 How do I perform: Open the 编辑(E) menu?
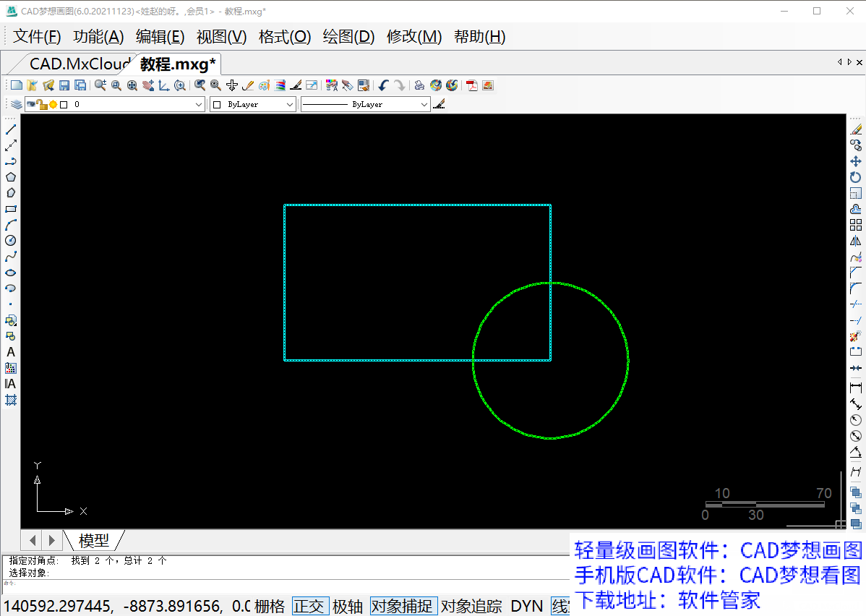160,36
